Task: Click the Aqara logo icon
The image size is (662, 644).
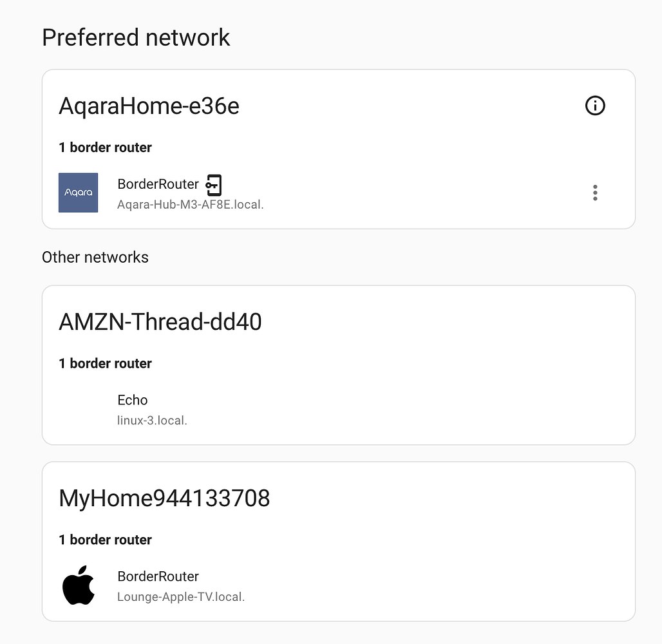Action: 78,192
